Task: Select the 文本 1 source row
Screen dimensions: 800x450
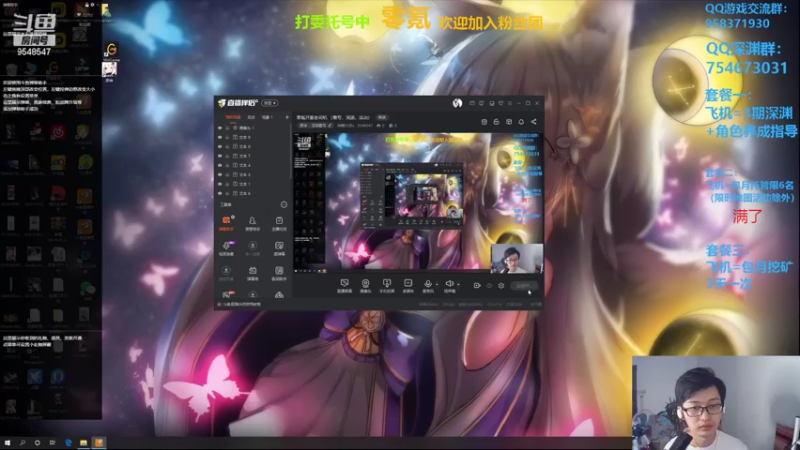Action: [x=253, y=184]
